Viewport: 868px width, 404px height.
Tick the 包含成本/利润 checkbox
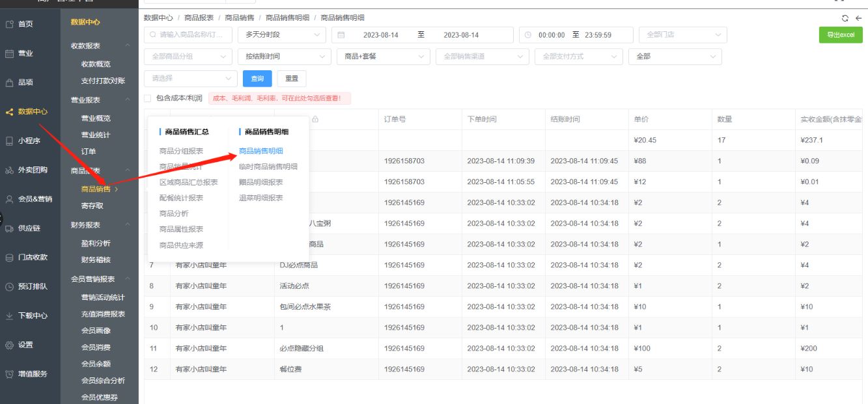[x=148, y=98]
